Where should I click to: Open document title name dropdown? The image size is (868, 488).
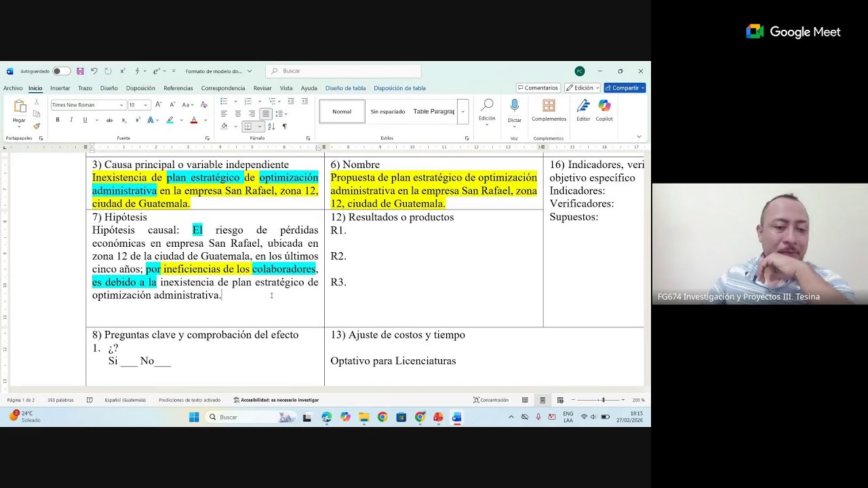click(250, 71)
